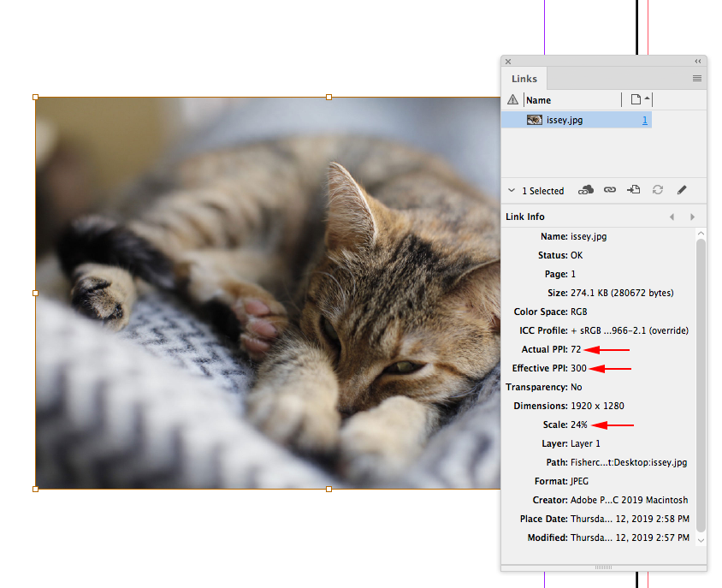Collapse Link Info with 1 Selected chevron
The image size is (722, 588).
coord(511,190)
